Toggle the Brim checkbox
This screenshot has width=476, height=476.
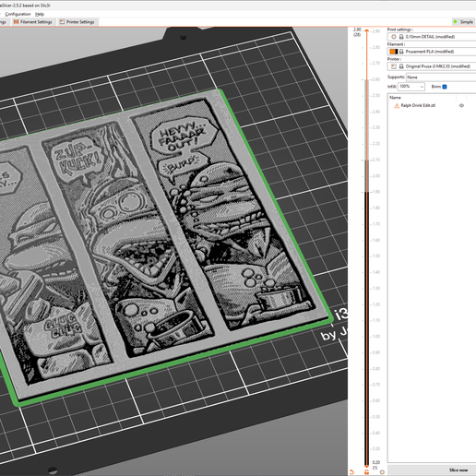pyautogui.click(x=445, y=87)
